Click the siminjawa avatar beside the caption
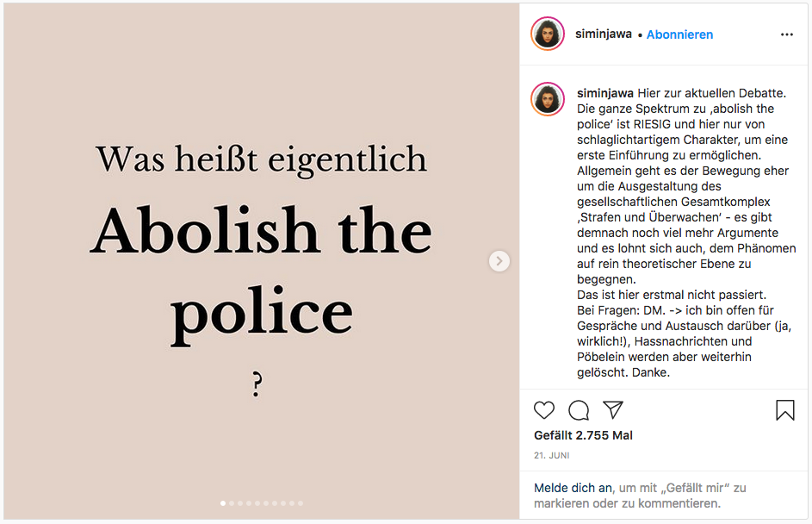Viewport: 812px width, 524px height. click(x=548, y=99)
